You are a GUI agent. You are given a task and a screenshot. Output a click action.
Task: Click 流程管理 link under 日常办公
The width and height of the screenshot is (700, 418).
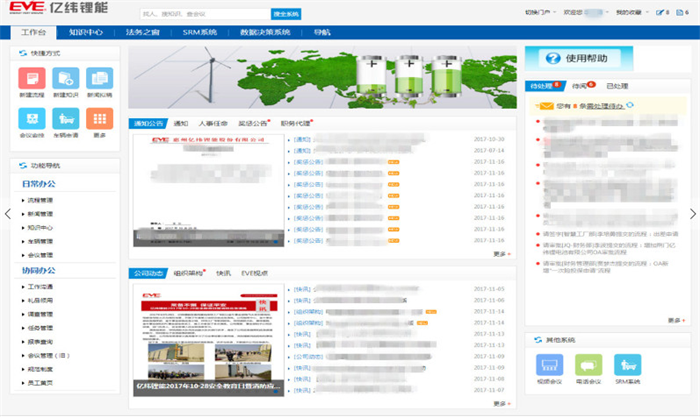(x=41, y=200)
